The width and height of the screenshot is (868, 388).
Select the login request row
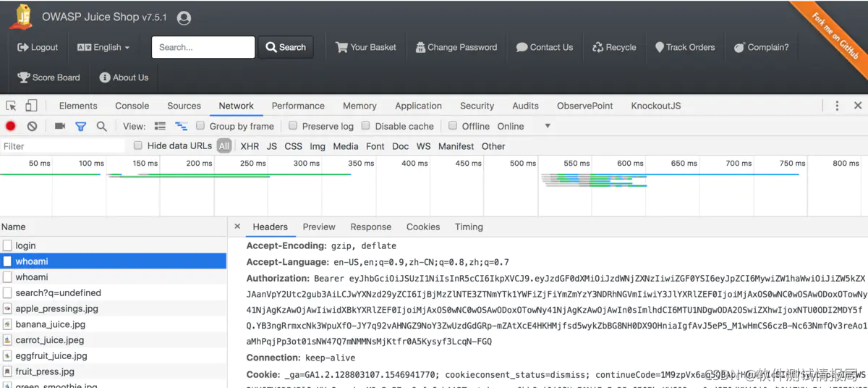click(x=114, y=245)
